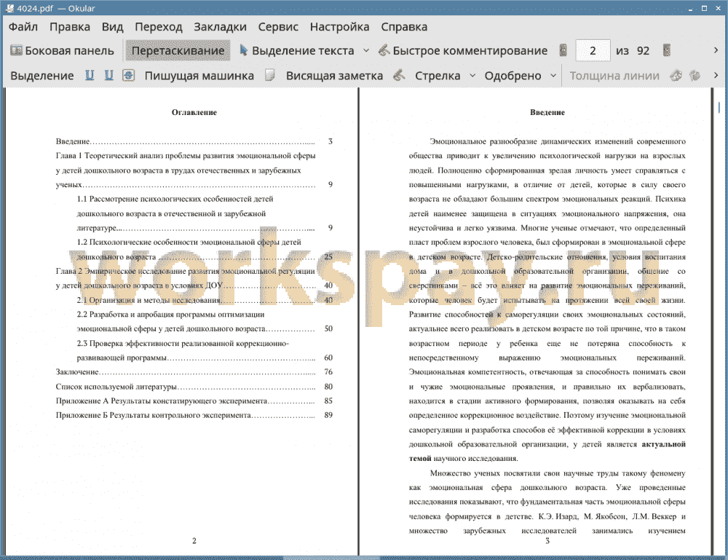Image resolution: width=728 pixels, height=560 pixels.
Task: Click the Толщина линии line width option
Action: click(x=614, y=76)
